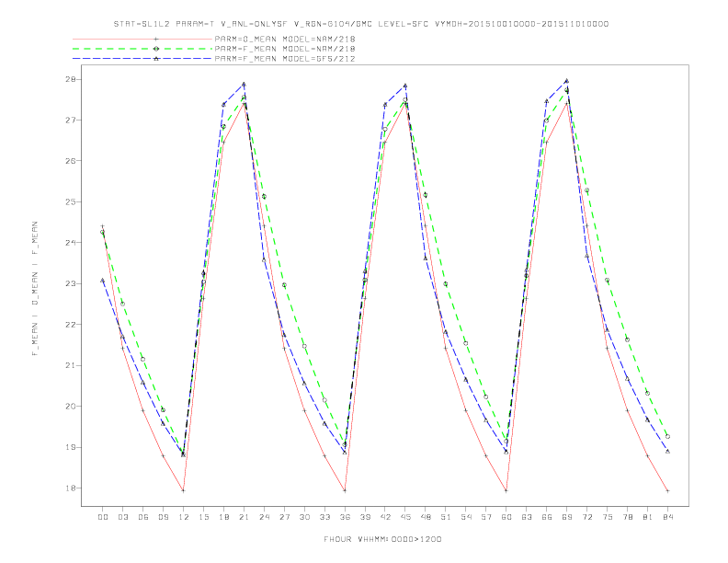This screenshot has height=563, width=728.
Task: Click the y-axis tick label 22
Action: (72, 325)
